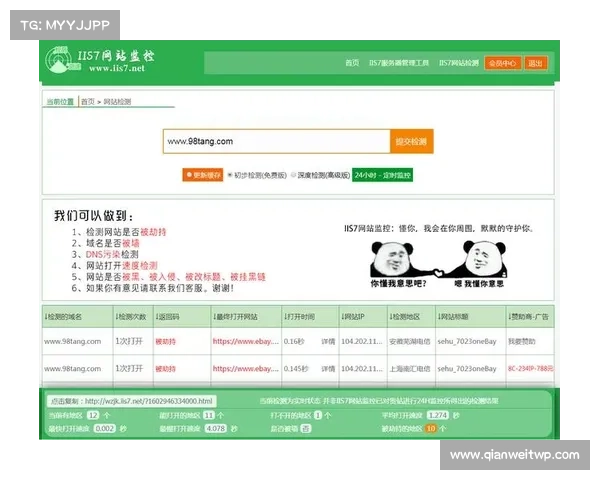Click the red 8C-234IP-788元 ad link
Screen dimensions: 600x480
(x=530, y=369)
